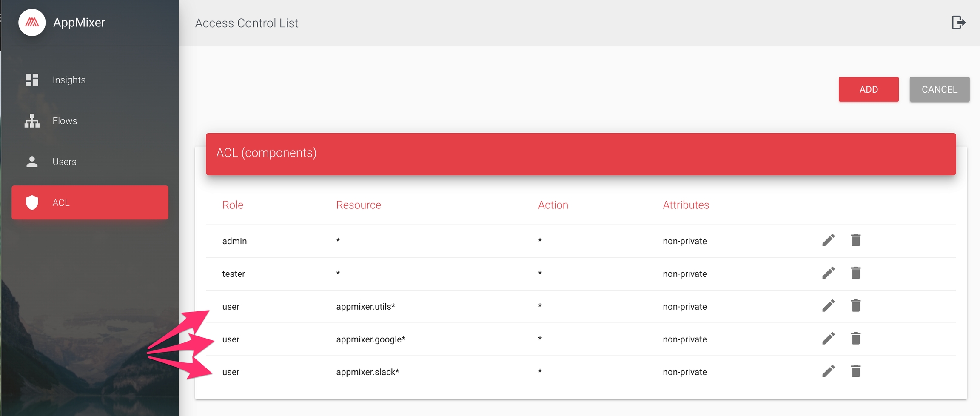980x416 pixels.
Task: Edit the appmixer.google* rule
Action: (828, 339)
